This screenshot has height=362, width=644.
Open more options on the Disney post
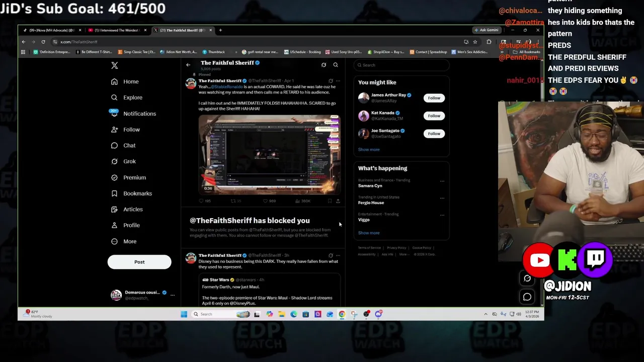(338, 255)
